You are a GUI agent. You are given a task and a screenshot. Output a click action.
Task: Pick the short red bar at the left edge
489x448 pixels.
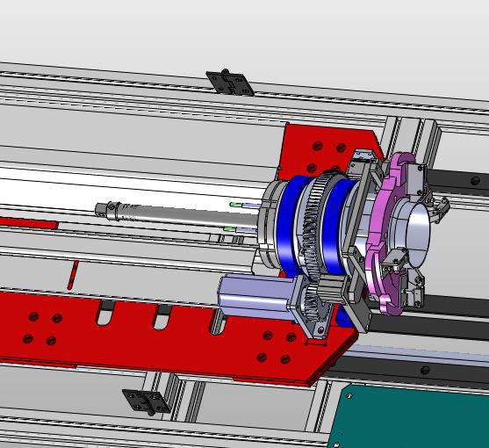point(29,223)
